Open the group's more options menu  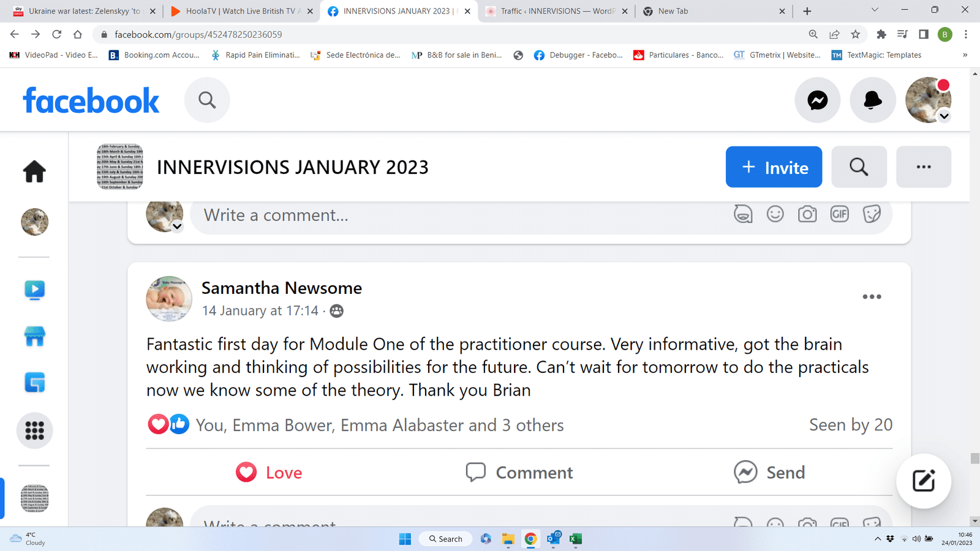[923, 167]
